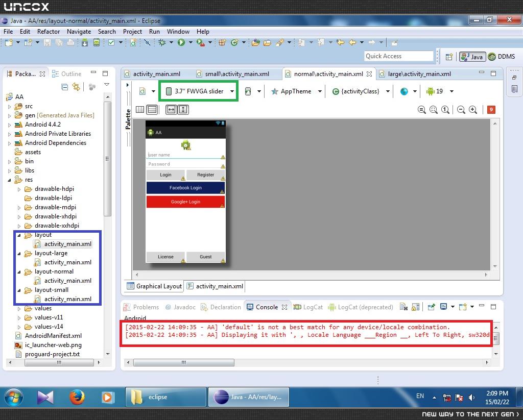Viewport: 523px width, 420px height.
Task: Click the vertical linear layout orientation icon
Action: click(152, 109)
